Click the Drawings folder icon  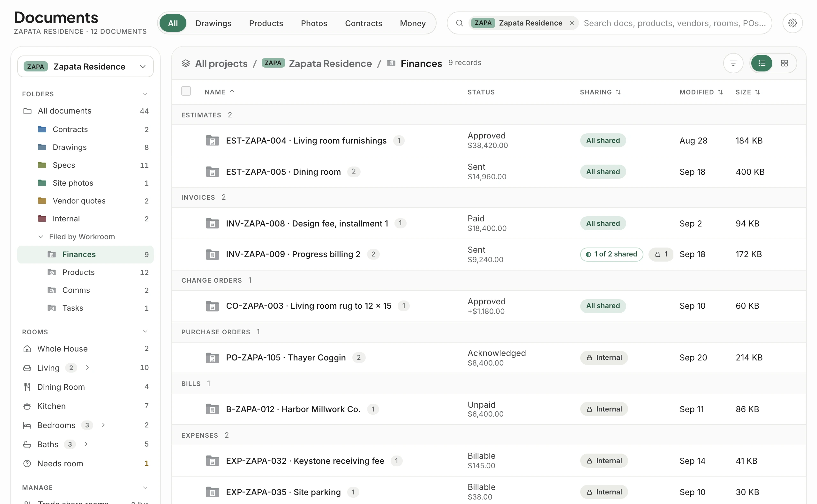click(x=42, y=147)
